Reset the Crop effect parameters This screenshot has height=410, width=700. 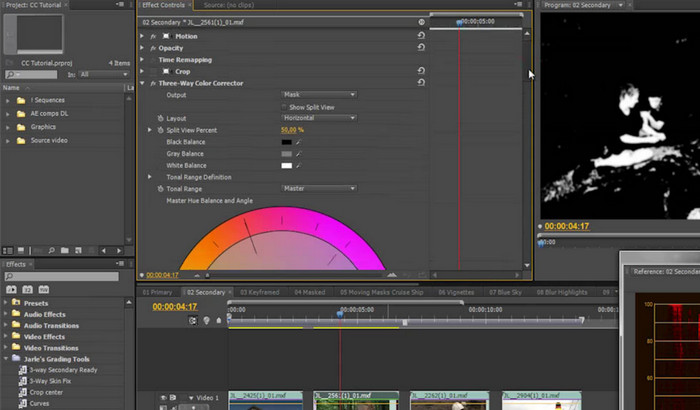click(421, 71)
